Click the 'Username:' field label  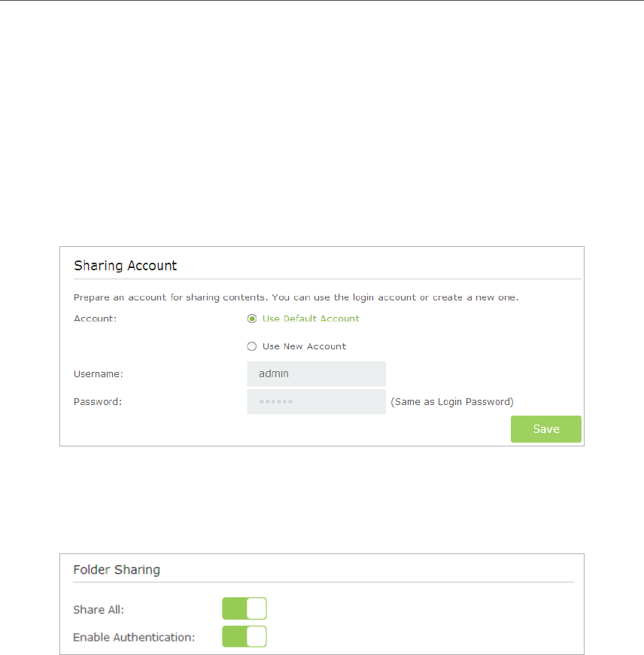[99, 373]
